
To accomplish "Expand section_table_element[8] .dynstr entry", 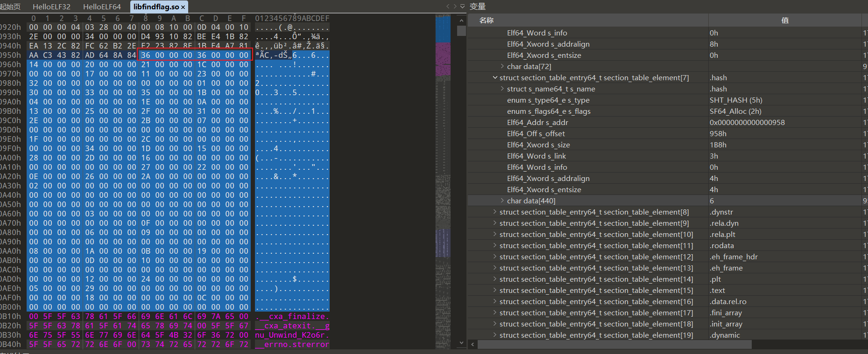I will click(495, 212).
